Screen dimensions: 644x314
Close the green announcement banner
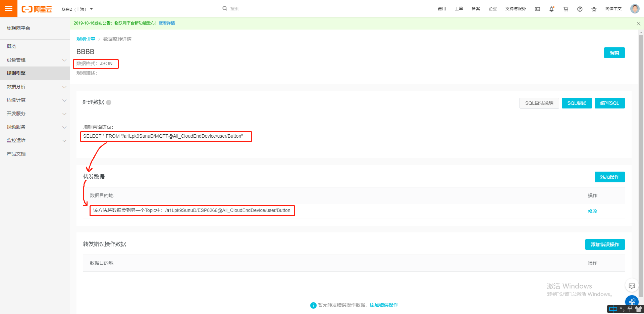638,24
